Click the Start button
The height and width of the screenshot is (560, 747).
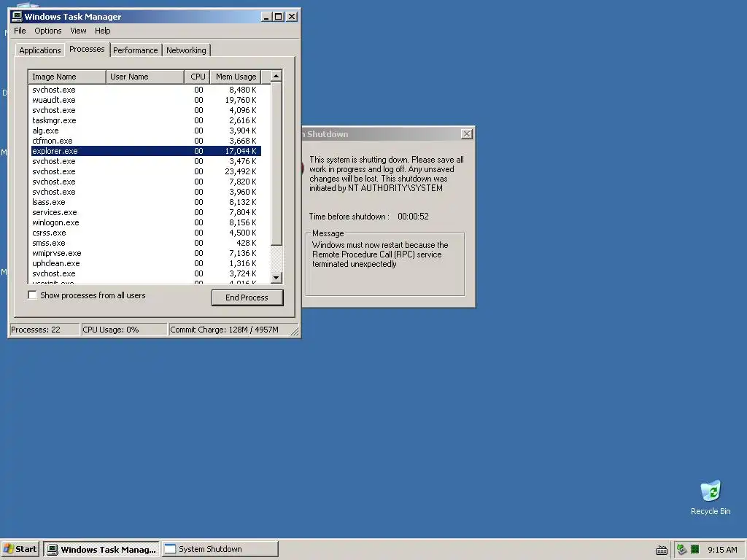pyautogui.click(x=20, y=549)
